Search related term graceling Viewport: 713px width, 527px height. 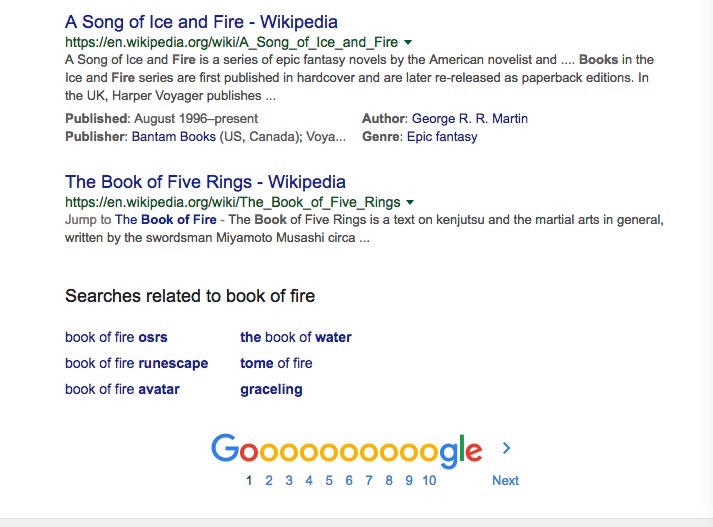tap(271, 390)
